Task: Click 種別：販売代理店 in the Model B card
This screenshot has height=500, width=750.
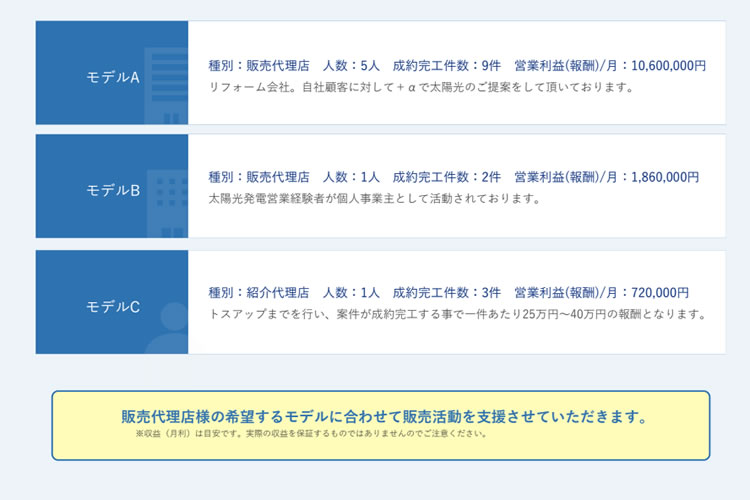Action: coord(259,177)
